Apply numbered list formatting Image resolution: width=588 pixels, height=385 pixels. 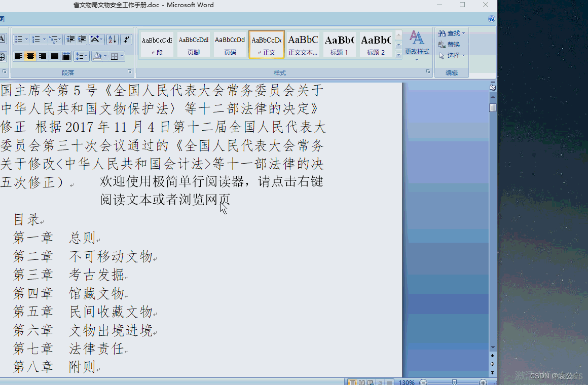click(x=35, y=39)
